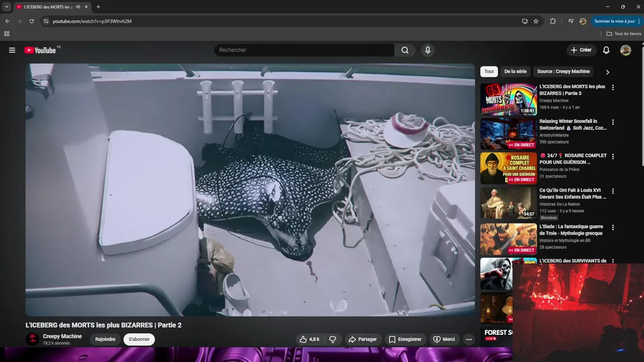Open the YouTube account avatar menu
This screenshot has width=644, height=362.
625,50
